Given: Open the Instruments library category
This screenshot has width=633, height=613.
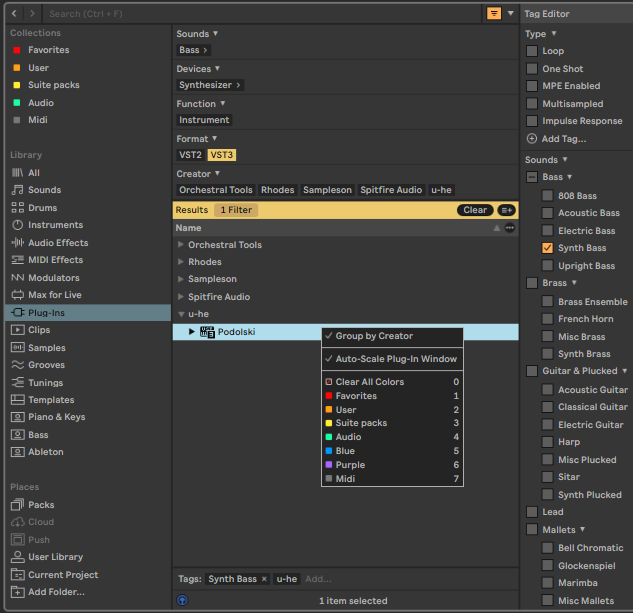Looking at the screenshot, I should click(x=55, y=225).
